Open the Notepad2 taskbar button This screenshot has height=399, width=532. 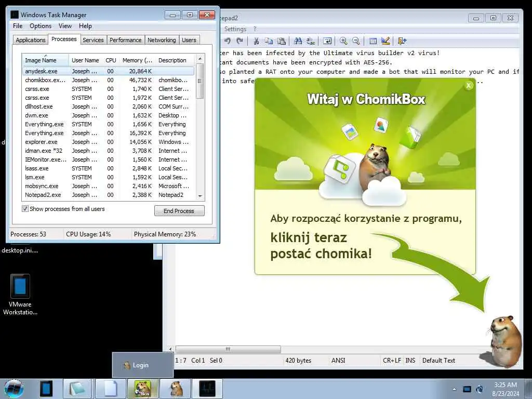pyautogui.click(x=77, y=389)
